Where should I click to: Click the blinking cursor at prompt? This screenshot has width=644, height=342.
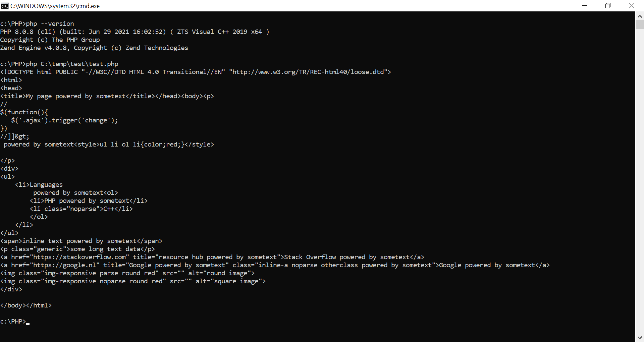tap(28, 324)
